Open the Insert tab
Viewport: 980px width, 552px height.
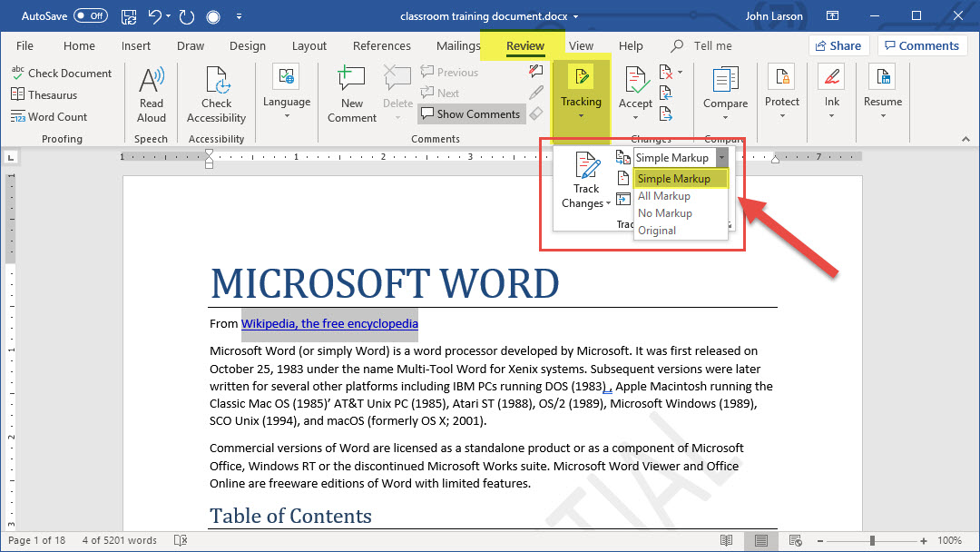pyautogui.click(x=136, y=46)
